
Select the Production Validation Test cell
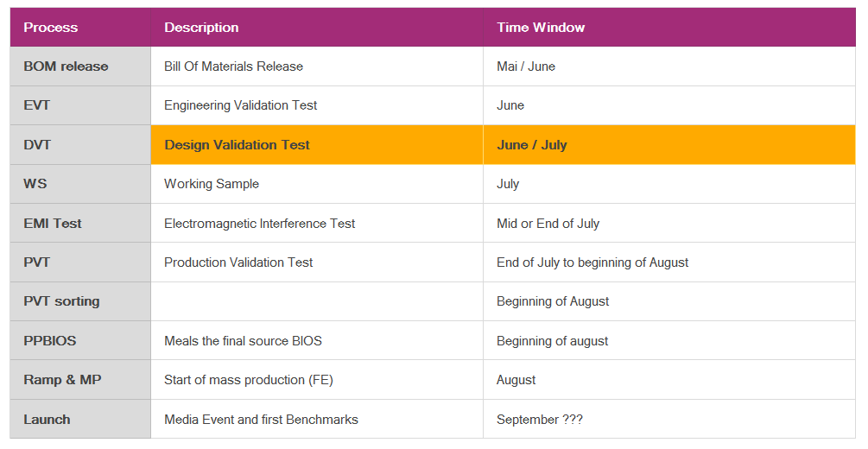tap(238, 262)
